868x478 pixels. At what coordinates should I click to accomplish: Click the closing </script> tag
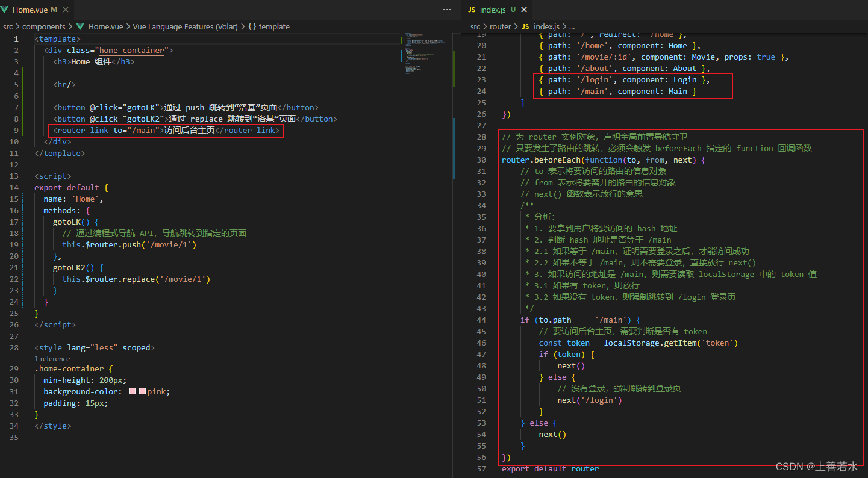tap(55, 324)
